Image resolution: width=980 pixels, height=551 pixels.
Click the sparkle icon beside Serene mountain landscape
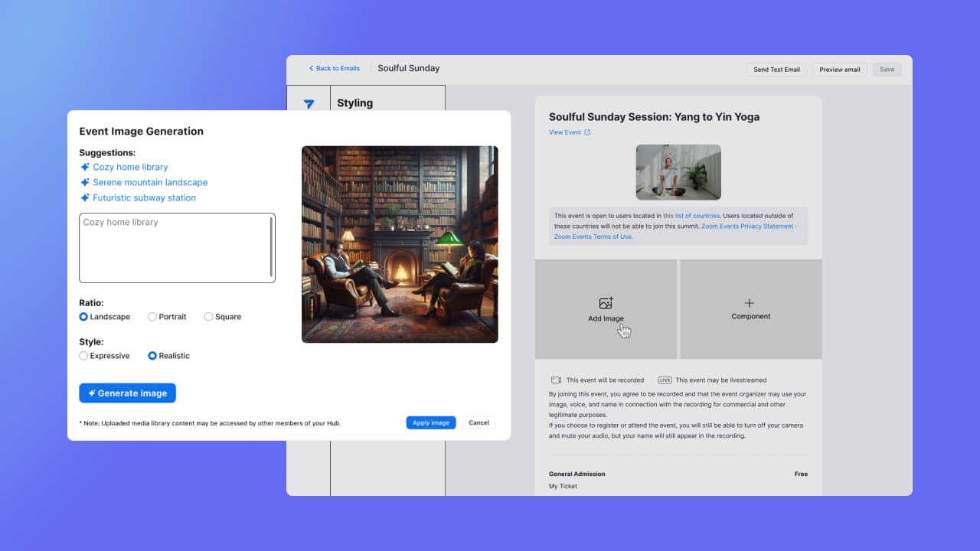coord(85,182)
